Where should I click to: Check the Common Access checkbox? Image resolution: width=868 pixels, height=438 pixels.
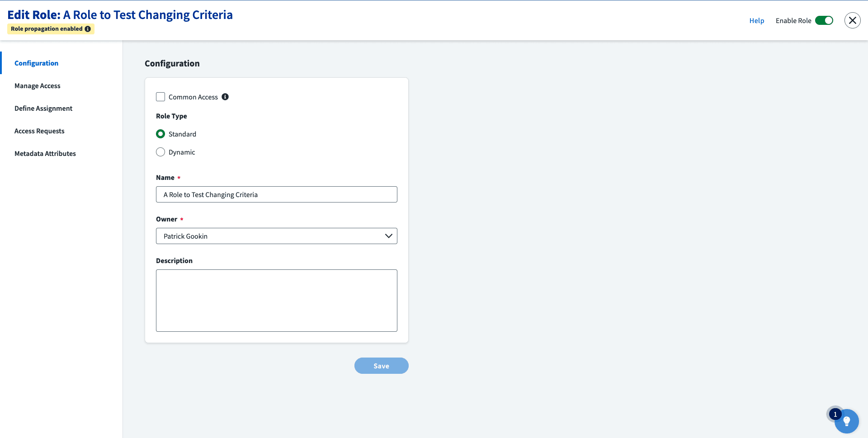click(160, 97)
